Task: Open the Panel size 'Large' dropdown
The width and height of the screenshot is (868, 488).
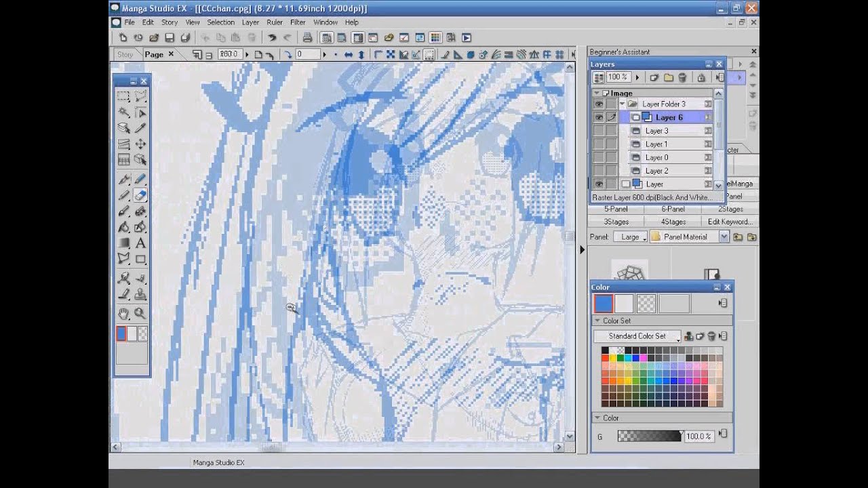Action: 630,237
